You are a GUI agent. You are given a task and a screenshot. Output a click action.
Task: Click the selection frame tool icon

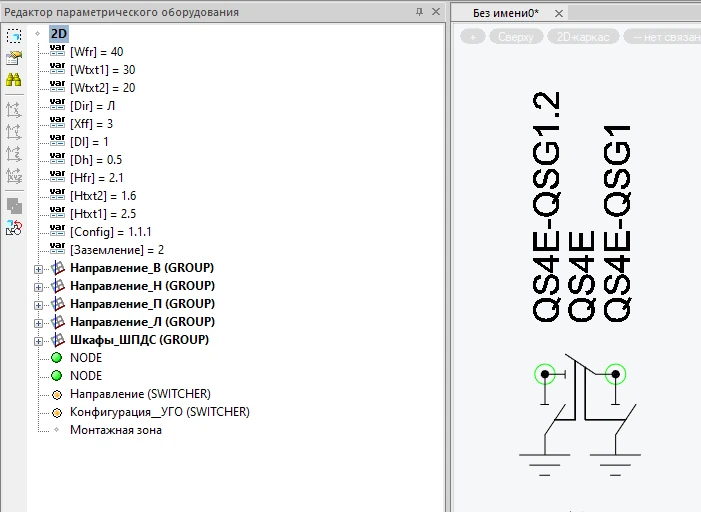point(14,35)
